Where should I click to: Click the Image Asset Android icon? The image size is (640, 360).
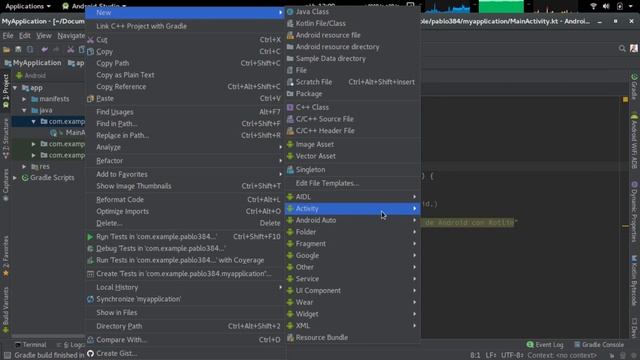coord(290,144)
